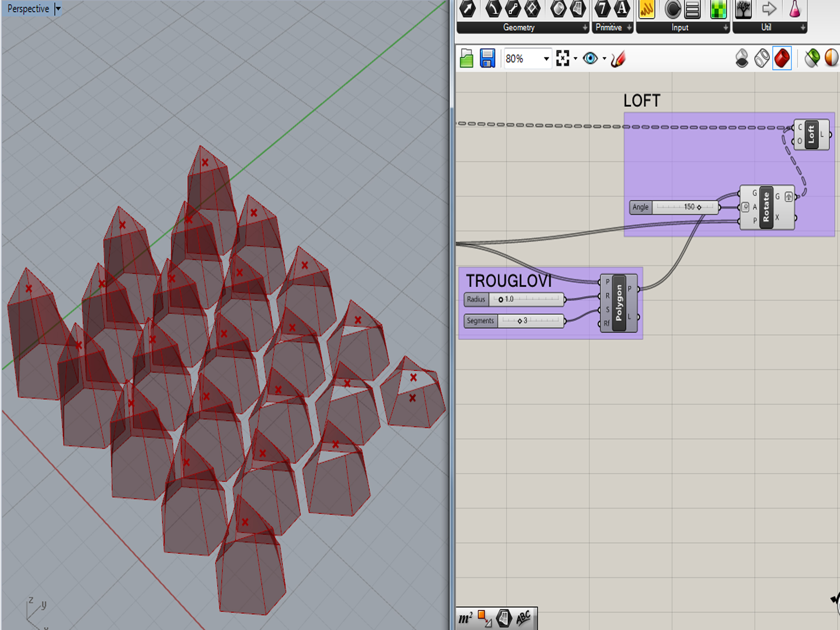The image size is (840, 630).
Task: Click the Primitive category label
Action: [x=608, y=27]
